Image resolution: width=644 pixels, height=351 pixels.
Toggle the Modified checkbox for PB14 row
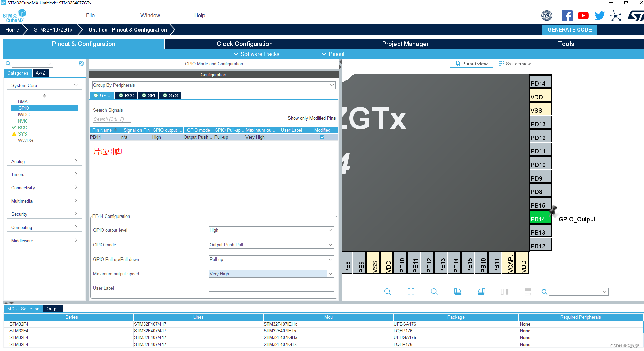point(322,137)
